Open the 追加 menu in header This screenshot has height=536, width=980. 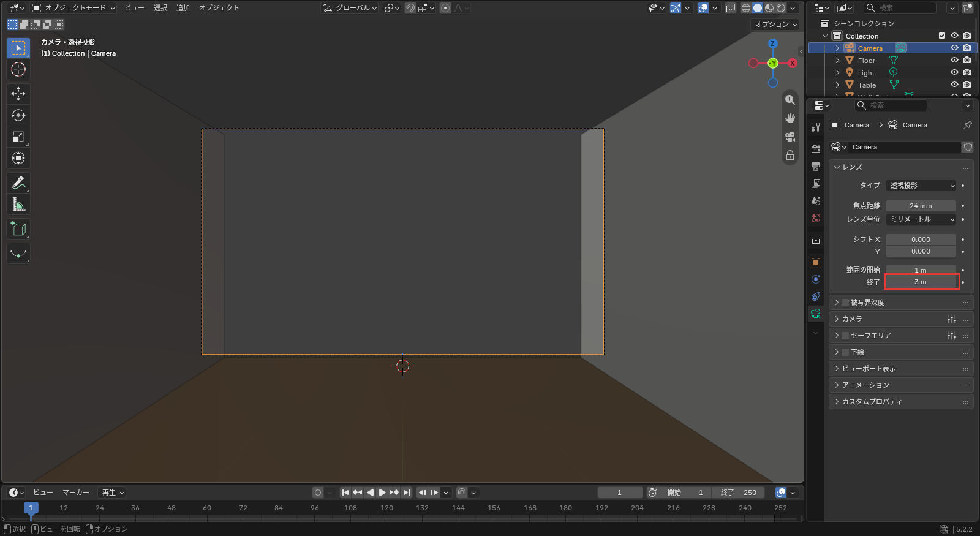(183, 8)
